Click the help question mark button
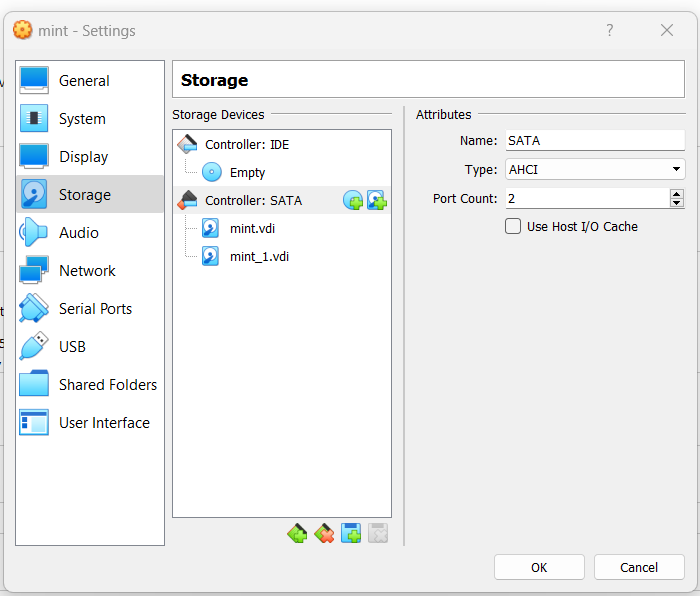The width and height of the screenshot is (700, 596). tap(610, 30)
